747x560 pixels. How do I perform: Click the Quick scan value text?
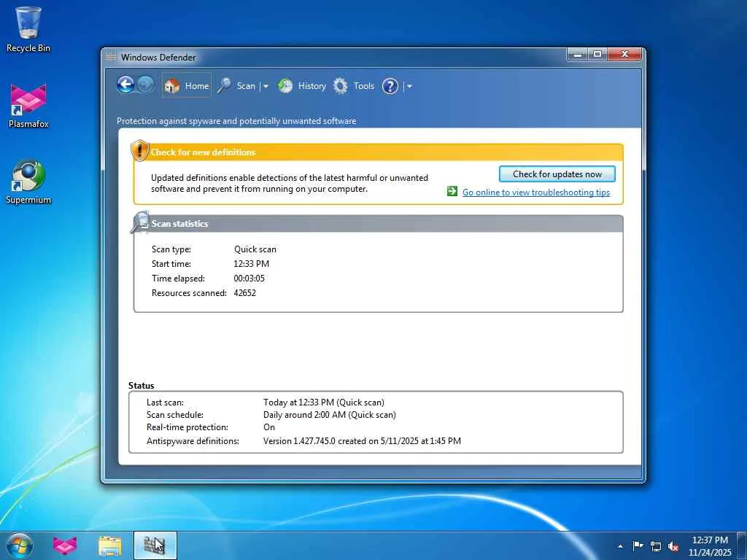point(255,249)
